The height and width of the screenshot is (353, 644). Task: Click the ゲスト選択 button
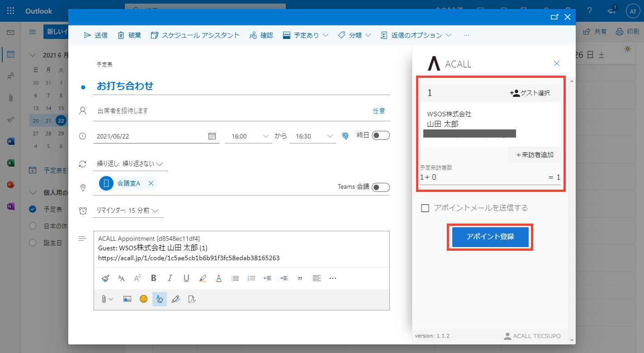530,93
